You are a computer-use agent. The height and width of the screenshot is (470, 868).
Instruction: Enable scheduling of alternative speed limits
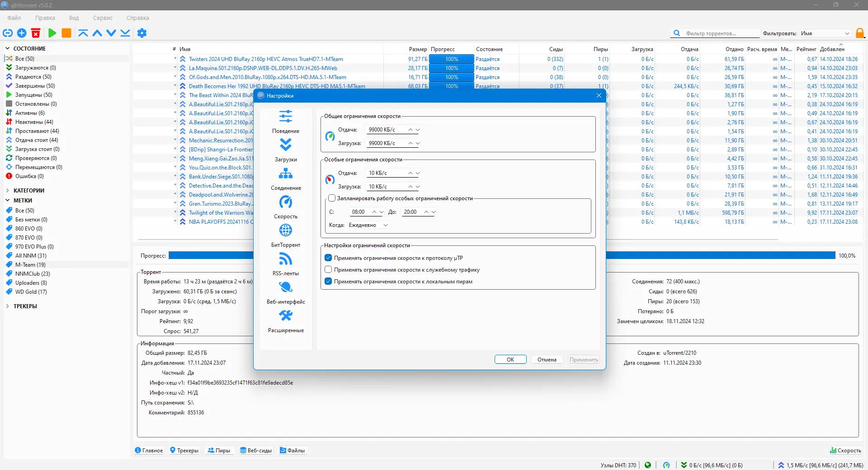(332, 198)
